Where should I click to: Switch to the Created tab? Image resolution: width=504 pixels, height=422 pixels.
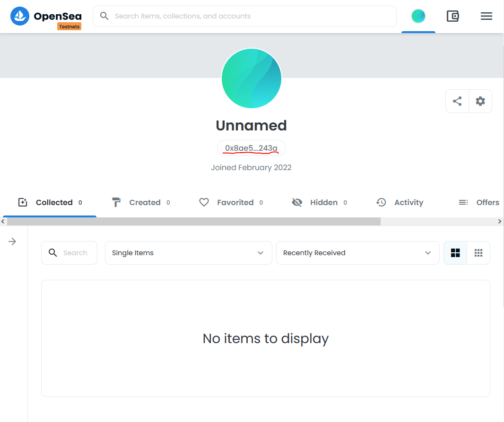140,202
